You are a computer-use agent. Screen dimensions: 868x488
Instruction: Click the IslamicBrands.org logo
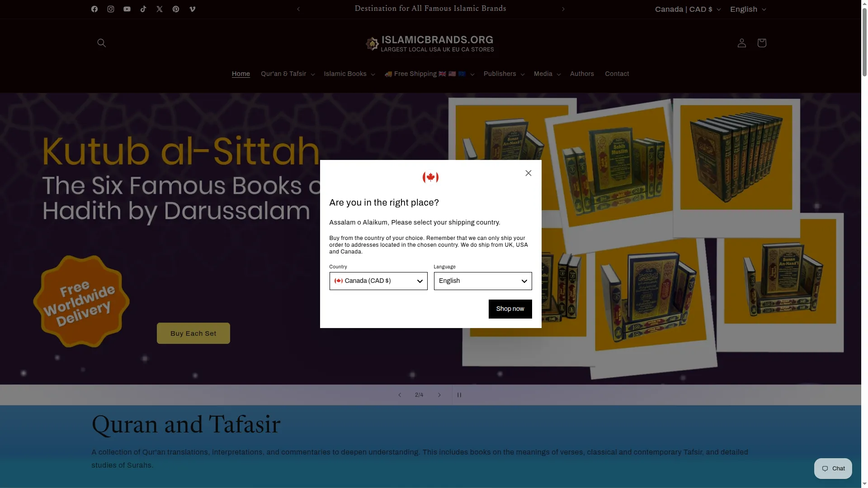tap(430, 44)
